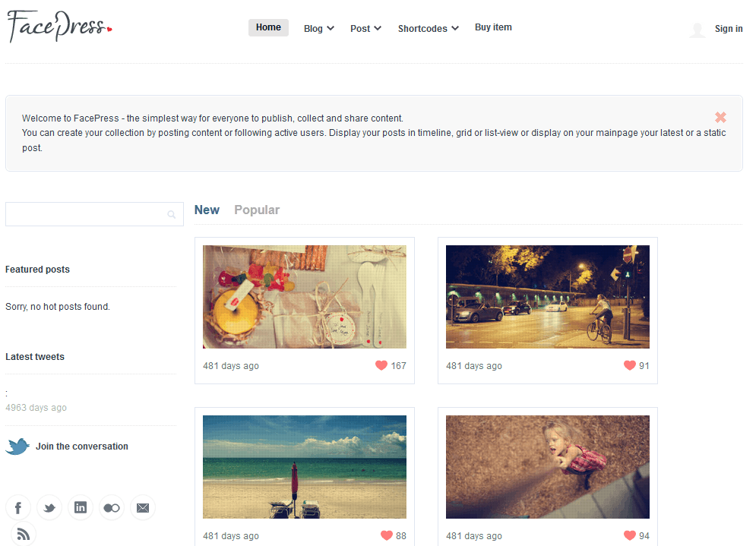756x546 pixels.
Task: Open the Twitter social icon in sidebar
Action: [49, 507]
